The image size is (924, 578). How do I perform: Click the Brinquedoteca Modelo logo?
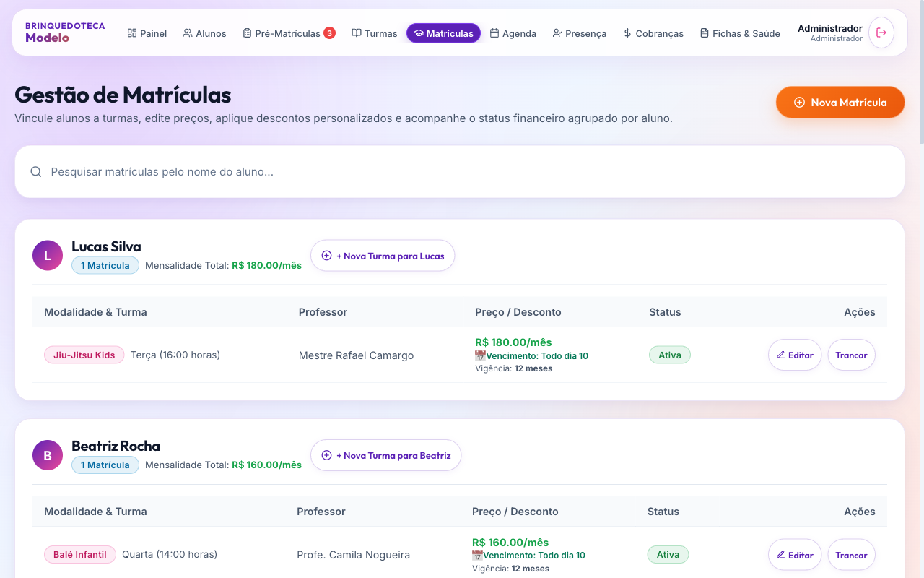coord(65,33)
